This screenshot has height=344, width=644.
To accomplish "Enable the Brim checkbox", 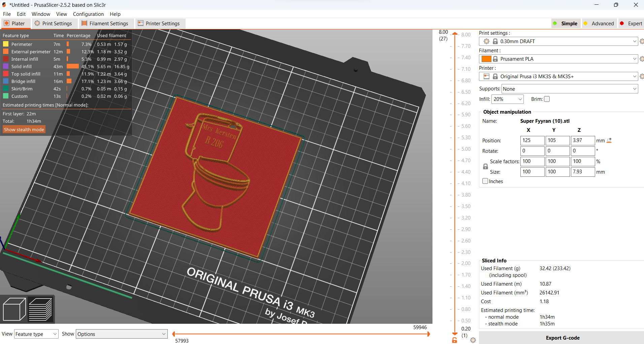I will [x=547, y=99].
